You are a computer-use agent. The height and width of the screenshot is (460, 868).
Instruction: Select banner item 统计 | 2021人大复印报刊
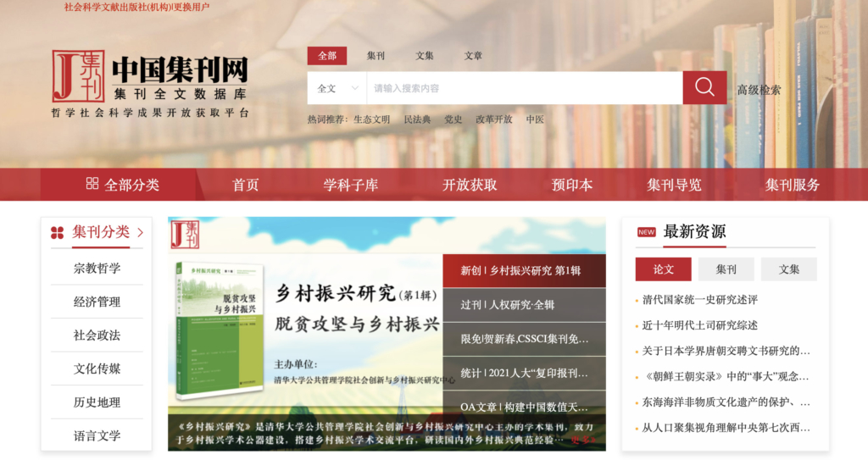[524, 373]
